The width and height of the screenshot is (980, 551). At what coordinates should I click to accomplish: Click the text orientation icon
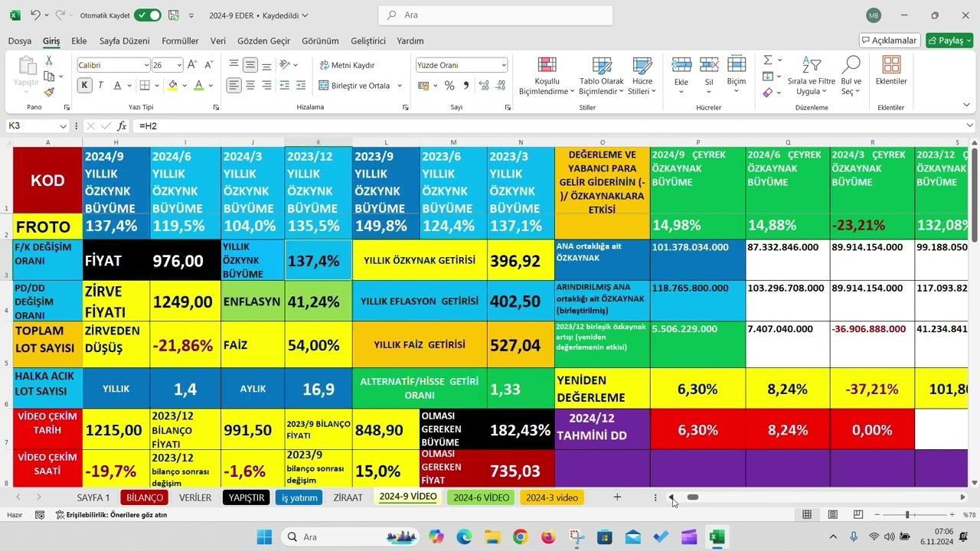tap(285, 65)
